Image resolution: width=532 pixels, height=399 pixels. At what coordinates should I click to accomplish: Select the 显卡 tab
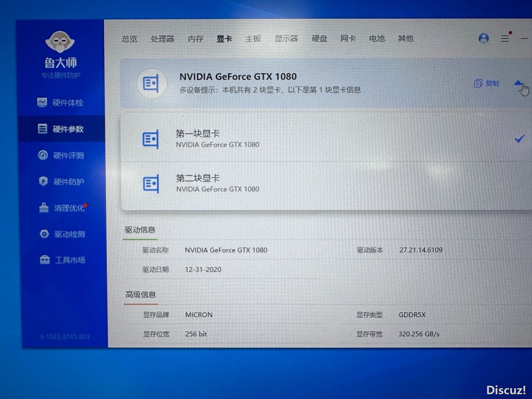pyautogui.click(x=224, y=39)
